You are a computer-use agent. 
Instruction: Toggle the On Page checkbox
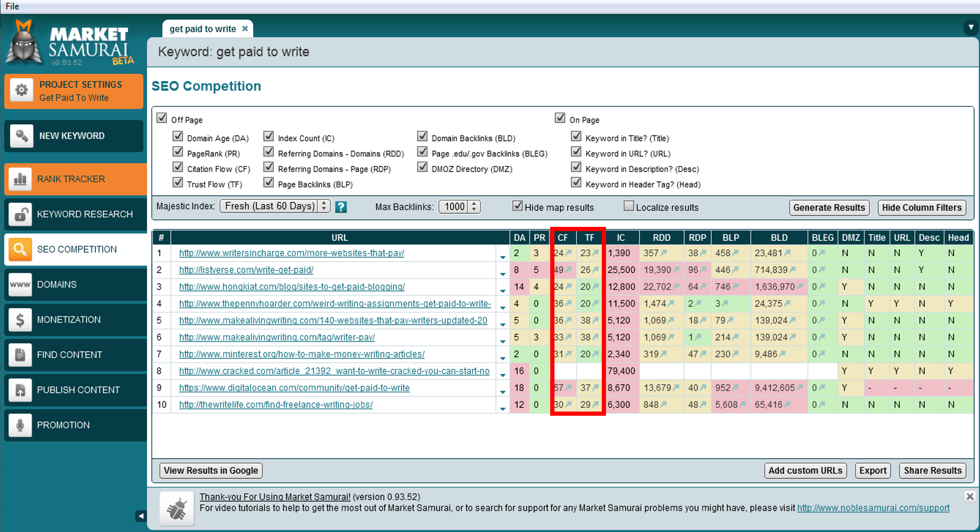560,118
